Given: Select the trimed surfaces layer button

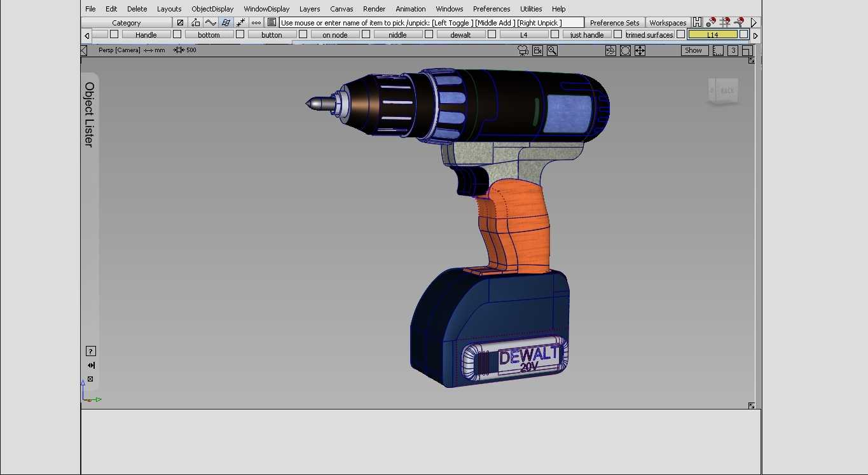Looking at the screenshot, I should [x=649, y=34].
